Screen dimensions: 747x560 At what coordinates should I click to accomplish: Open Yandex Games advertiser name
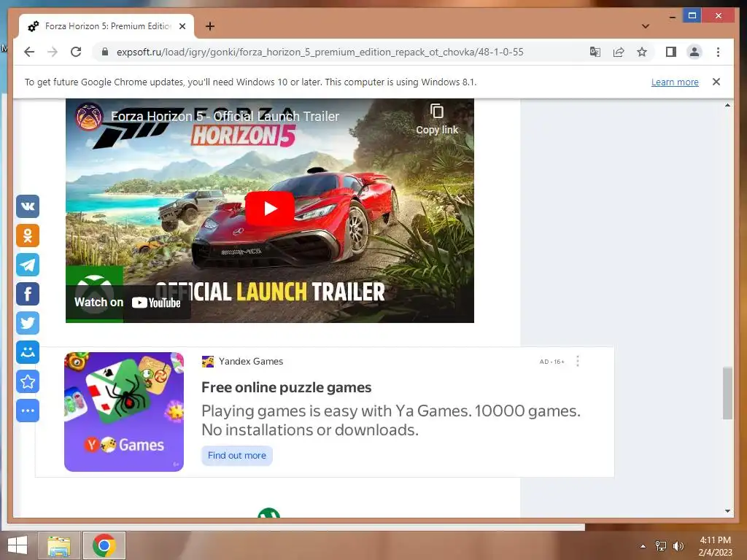[x=251, y=362]
